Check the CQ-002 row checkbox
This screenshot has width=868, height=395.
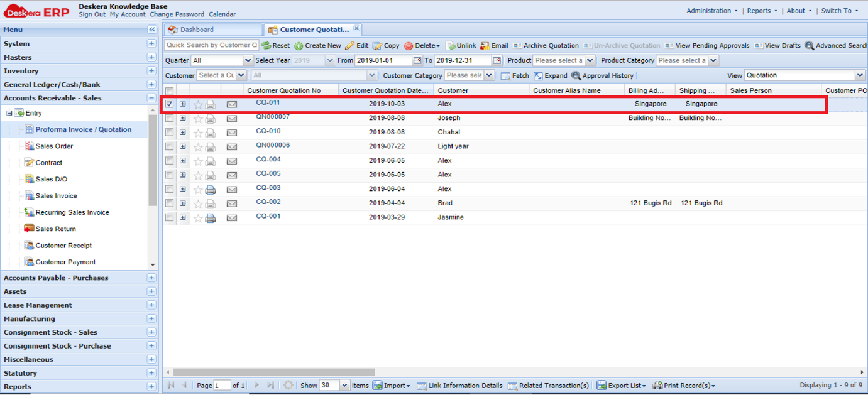[x=170, y=203]
